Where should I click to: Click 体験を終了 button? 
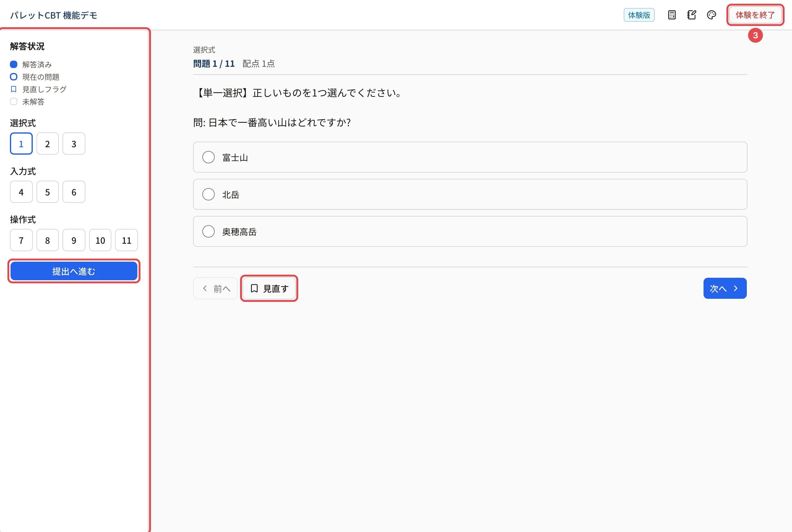pos(755,15)
